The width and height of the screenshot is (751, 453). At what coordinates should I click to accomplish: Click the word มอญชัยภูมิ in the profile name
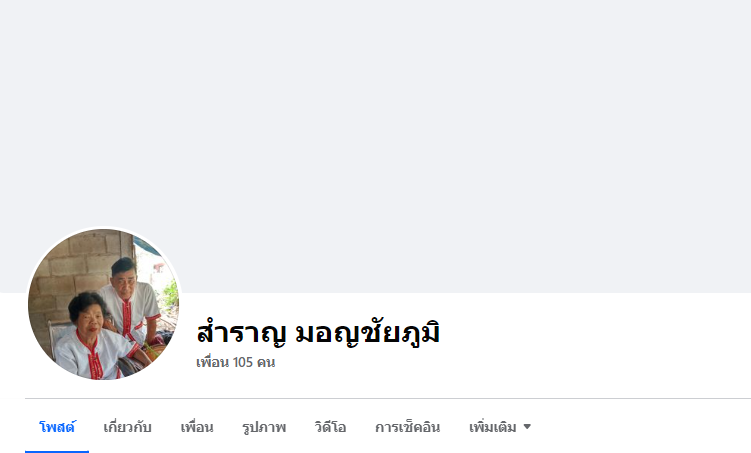[x=367, y=333]
